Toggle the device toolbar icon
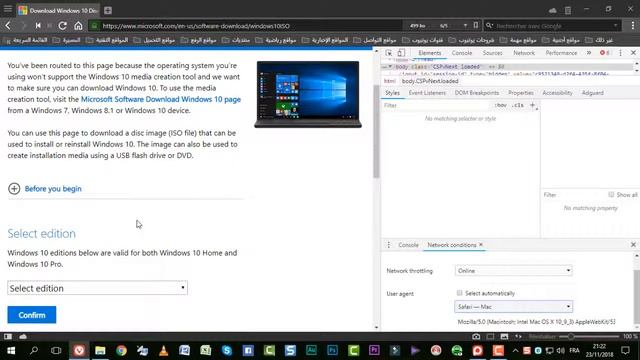 coord(401,53)
